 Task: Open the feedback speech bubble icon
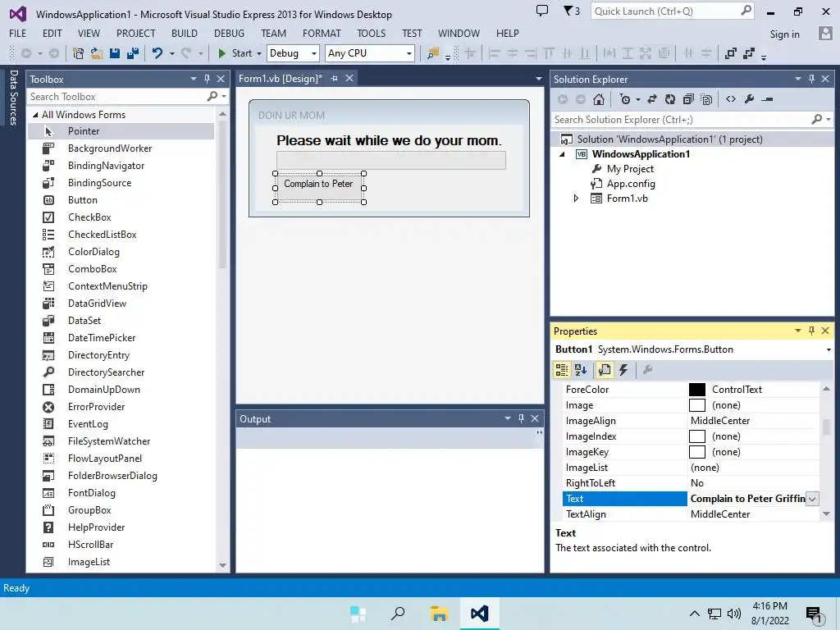point(542,11)
